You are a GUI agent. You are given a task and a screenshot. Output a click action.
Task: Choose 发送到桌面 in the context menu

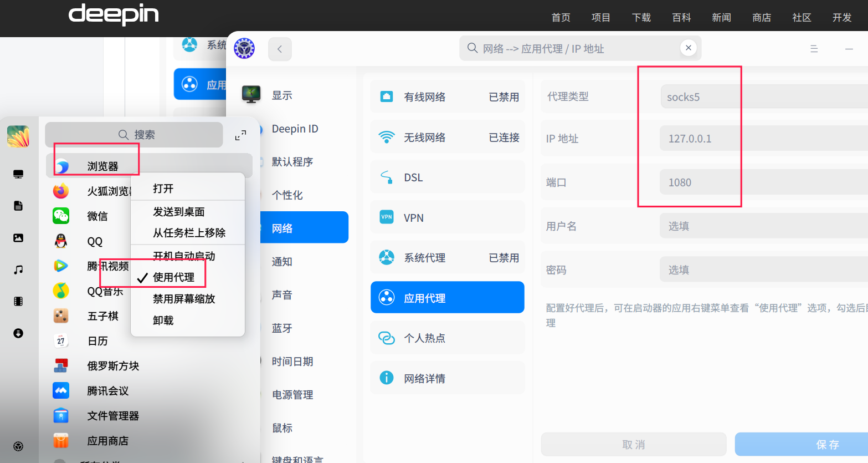tap(188, 212)
